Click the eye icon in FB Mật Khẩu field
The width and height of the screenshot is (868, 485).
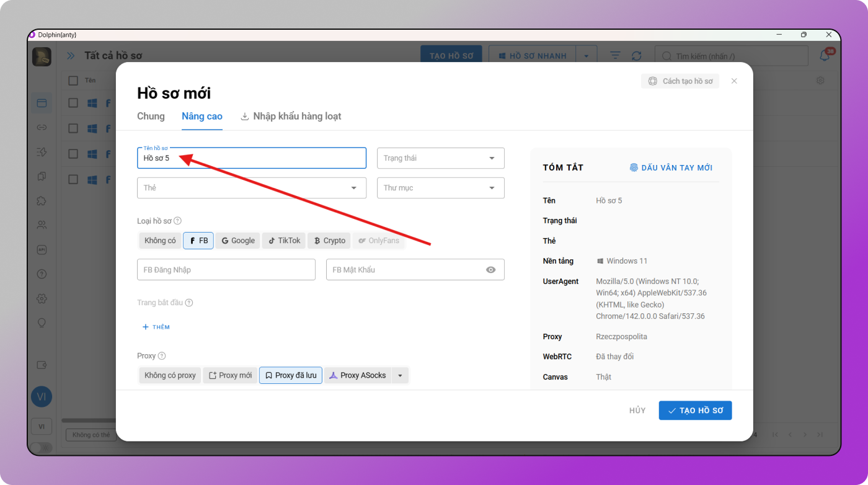(490, 270)
